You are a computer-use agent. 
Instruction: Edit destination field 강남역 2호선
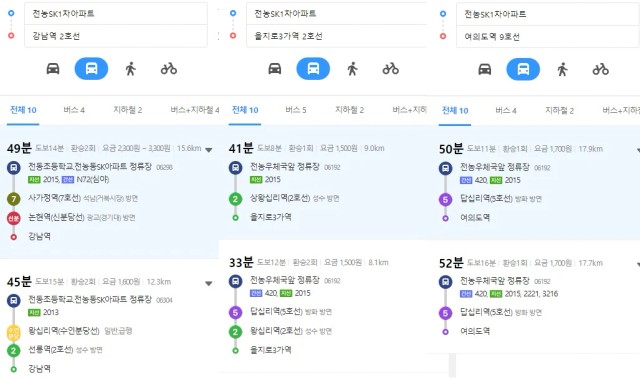116,36
